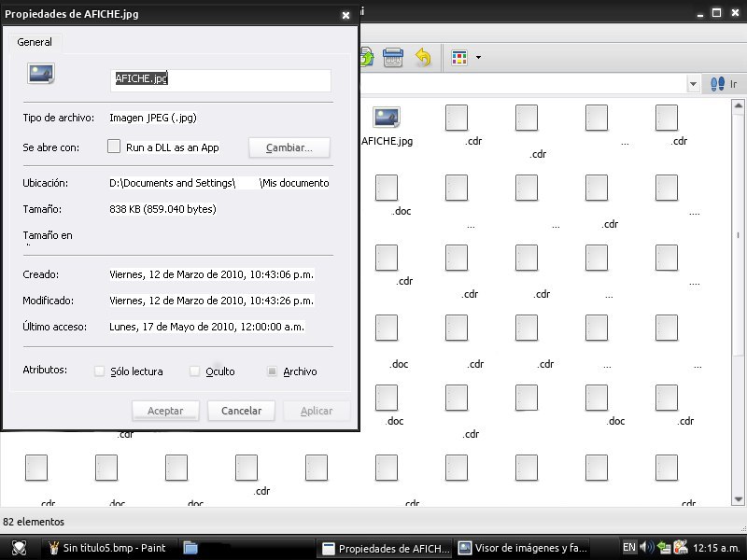The width and height of the screenshot is (747, 560).
Task: Click the network connection tray icon
Action: point(664,548)
